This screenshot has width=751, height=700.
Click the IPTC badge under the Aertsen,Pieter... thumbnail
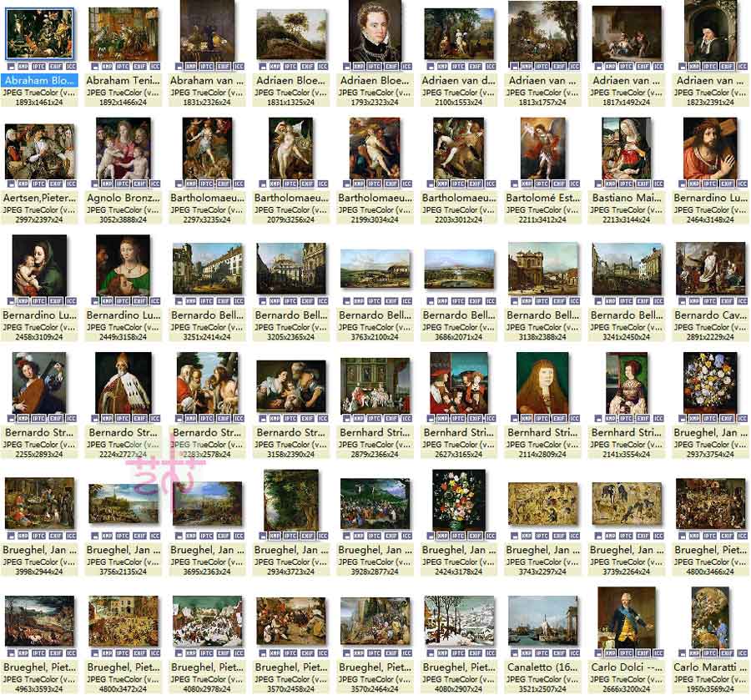click(x=38, y=184)
